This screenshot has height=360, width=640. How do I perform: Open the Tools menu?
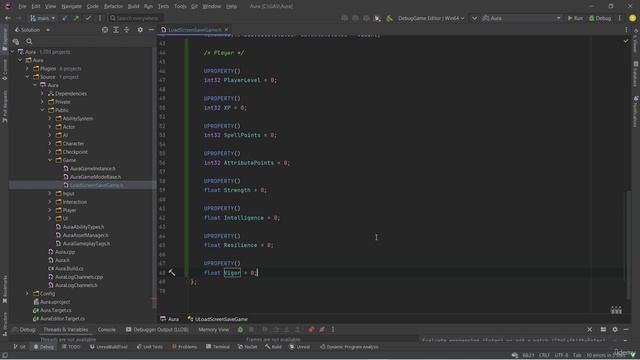pyautogui.click(x=180, y=7)
